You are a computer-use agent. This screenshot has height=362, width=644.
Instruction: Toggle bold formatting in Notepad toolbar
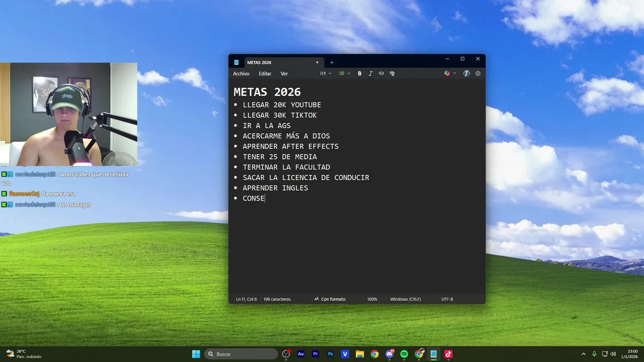click(x=359, y=73)
